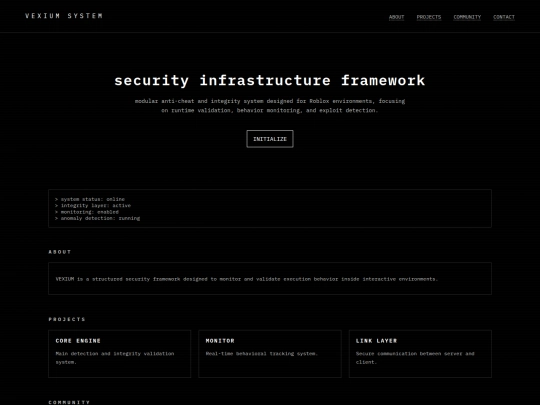Click the ABOUT section heading
This screenshot has height=405, width=540.
coord(60,252)
